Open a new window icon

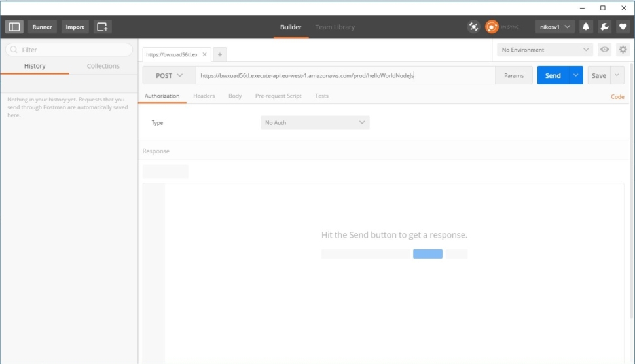tap(103, 27)
